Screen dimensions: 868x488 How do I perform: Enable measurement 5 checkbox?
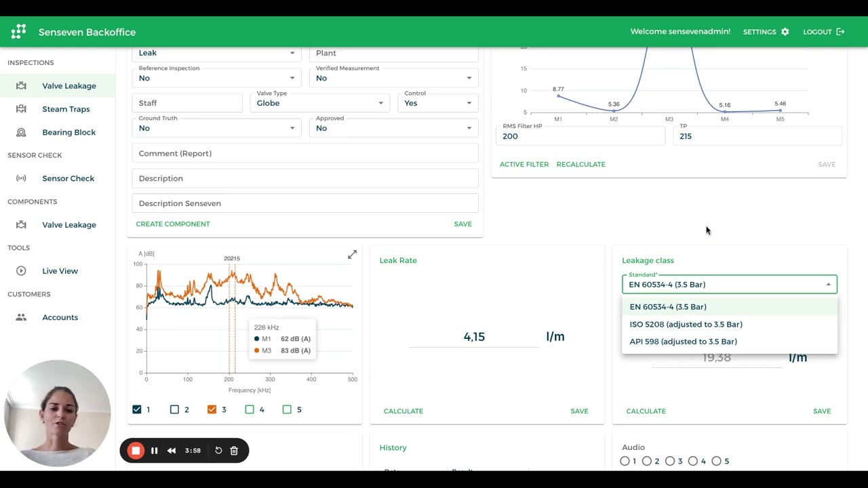[x=287, y=409]
